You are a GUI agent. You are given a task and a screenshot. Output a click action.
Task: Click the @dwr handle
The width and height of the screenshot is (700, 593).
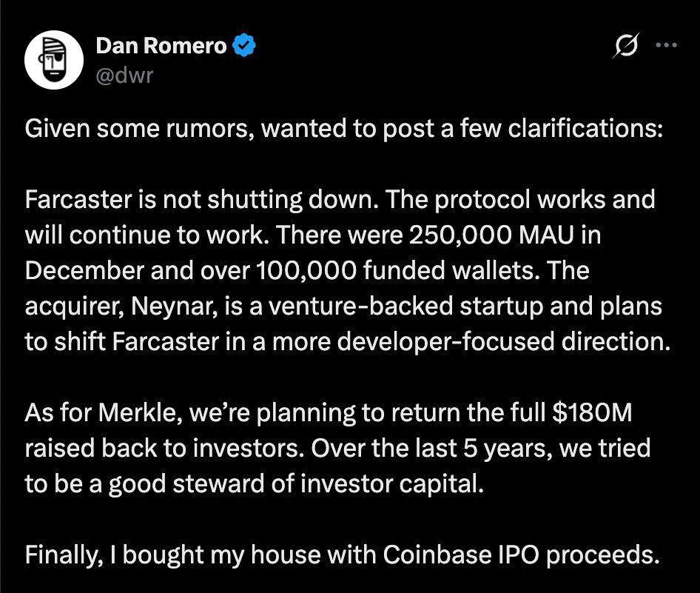point(124,74)
